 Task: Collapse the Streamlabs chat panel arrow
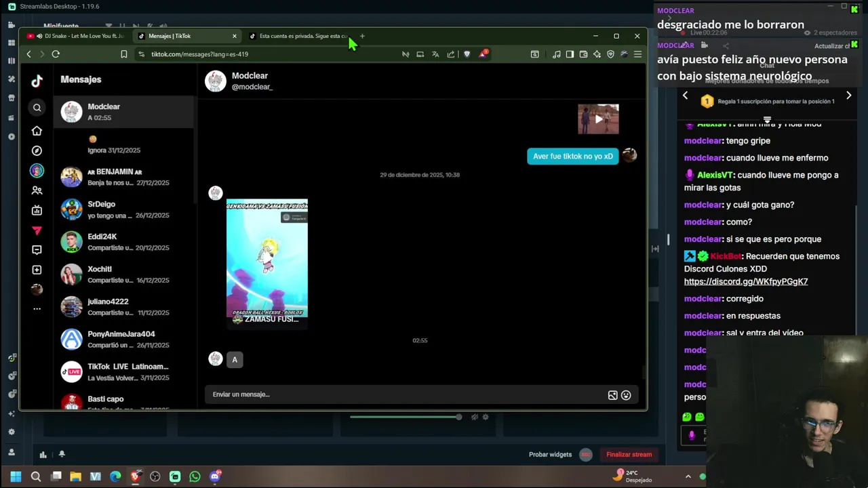[655, 249]
